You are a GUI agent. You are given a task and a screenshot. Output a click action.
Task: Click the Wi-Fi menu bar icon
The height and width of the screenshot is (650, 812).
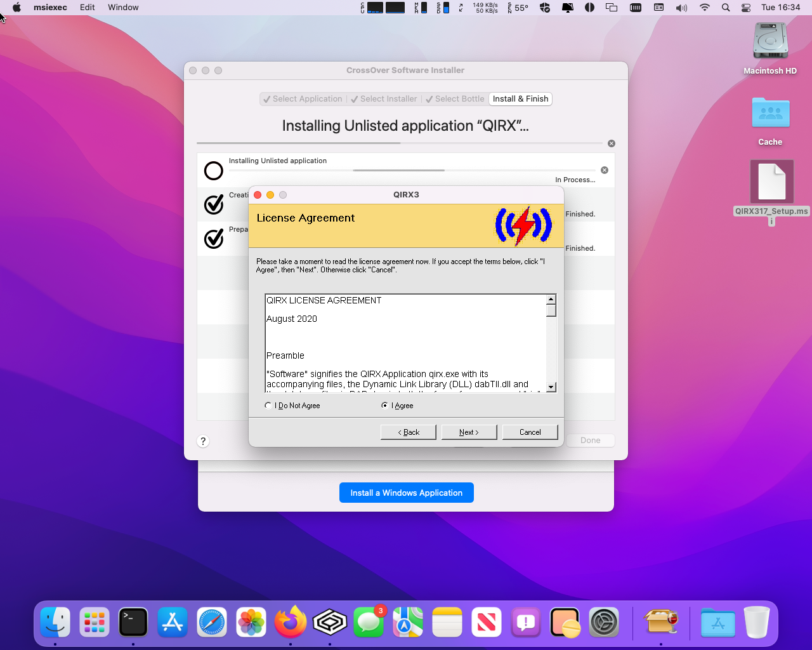pyautogui.click(x=704, y=8)
